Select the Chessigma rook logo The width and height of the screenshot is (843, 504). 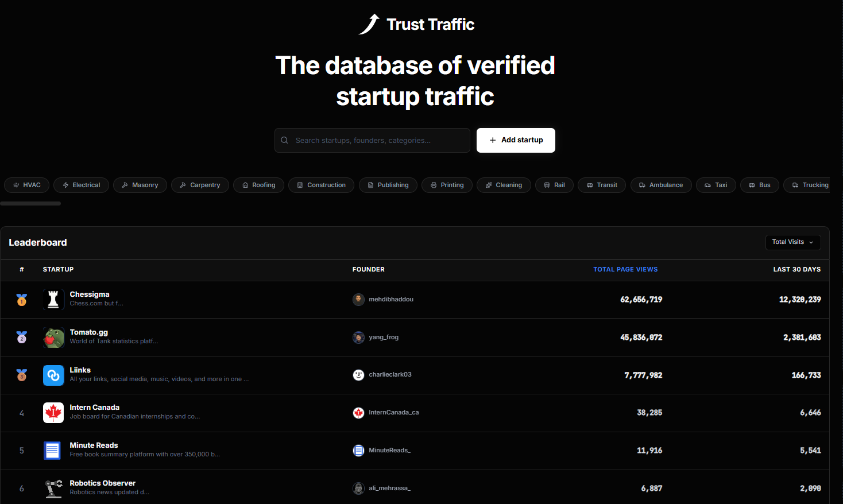point(53,300)
